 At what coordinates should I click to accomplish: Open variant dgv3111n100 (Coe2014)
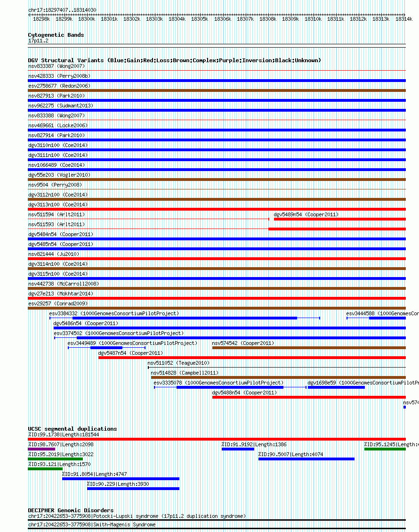point(58,155)
